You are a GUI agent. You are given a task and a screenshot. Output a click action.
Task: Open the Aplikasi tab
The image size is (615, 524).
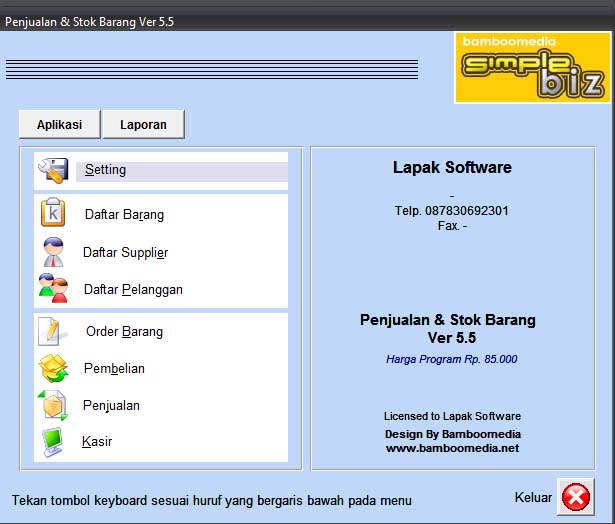tap(60, 124)
